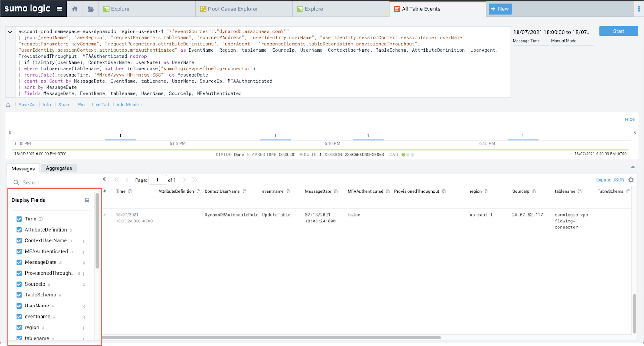Click the magnifier icon in field search
This screenshot has width=644, height=346.
(x=17, y=182)
